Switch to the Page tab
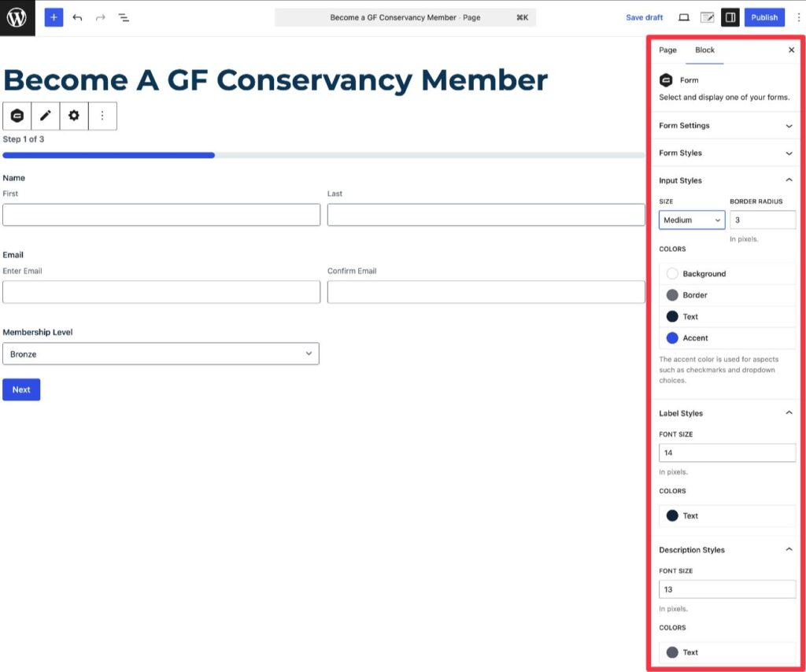The image size is (806, 672). (x=667, y=50)
